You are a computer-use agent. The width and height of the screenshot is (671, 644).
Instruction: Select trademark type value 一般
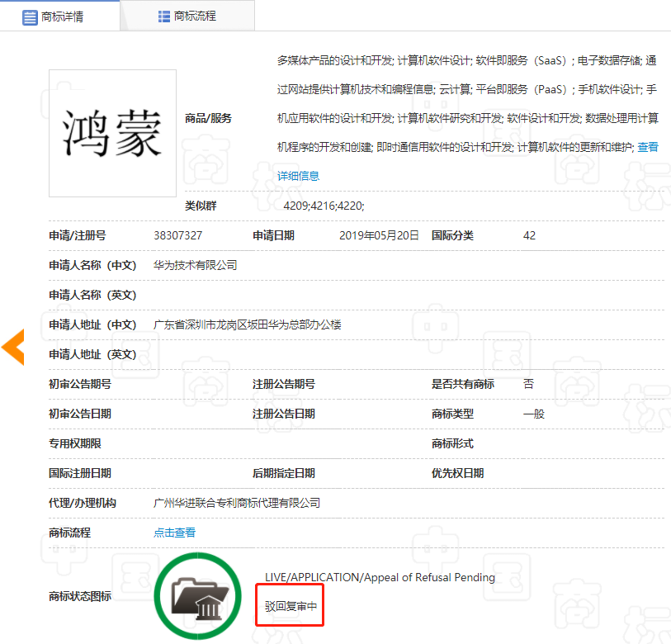point(534,414)
